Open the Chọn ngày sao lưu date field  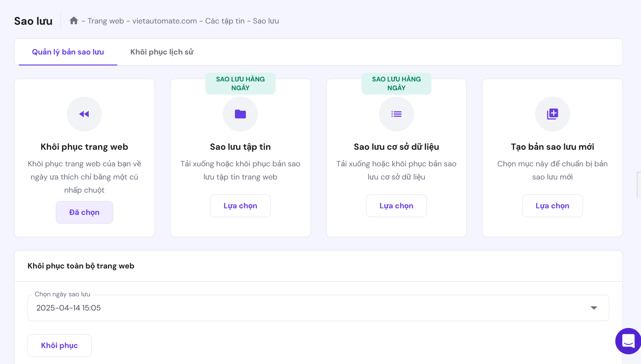[x=318, y=308]
